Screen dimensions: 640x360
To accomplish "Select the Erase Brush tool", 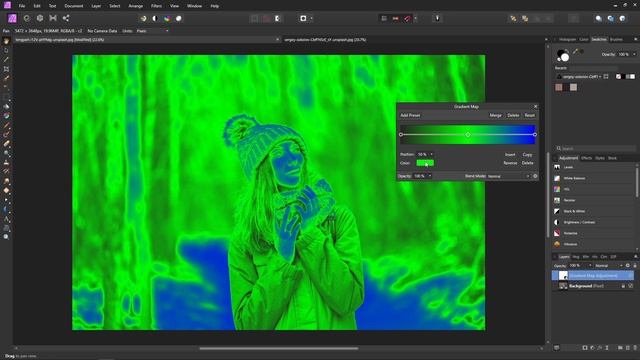I will point(6,144).
